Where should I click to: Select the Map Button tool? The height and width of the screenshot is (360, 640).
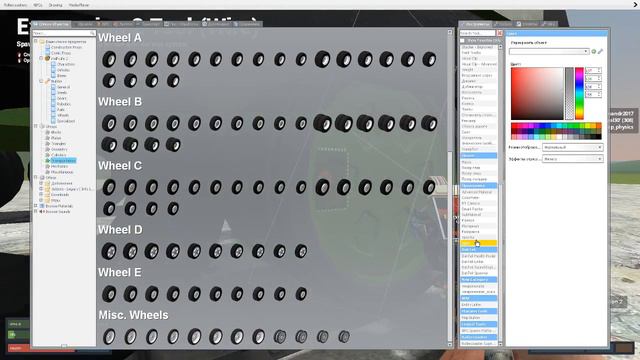click(x=478, y=318)
